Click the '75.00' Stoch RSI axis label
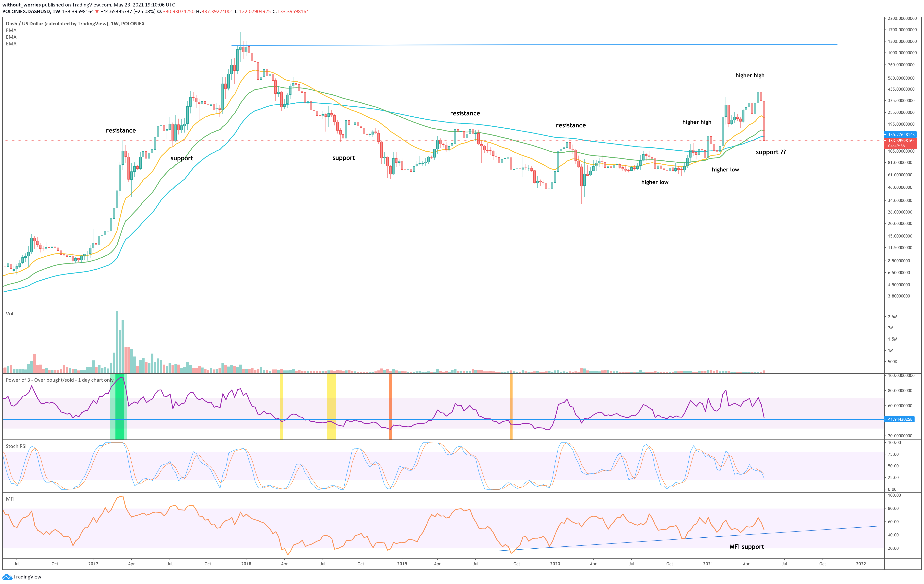 click(893, 454)
